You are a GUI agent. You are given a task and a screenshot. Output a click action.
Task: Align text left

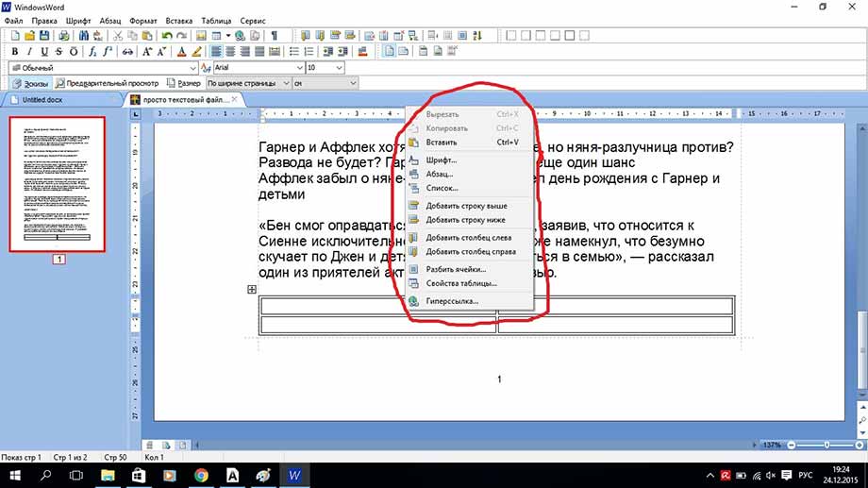tap(215, 52)
